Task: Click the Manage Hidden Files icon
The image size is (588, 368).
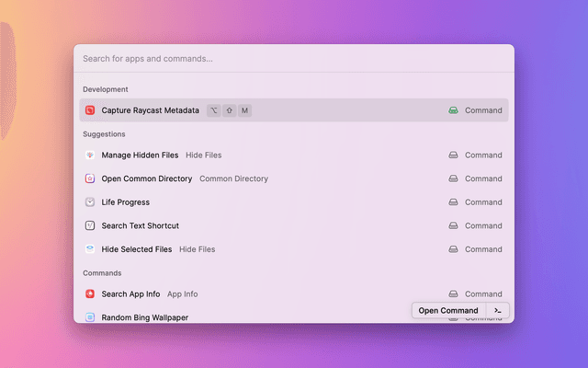Action: [90, 155]
